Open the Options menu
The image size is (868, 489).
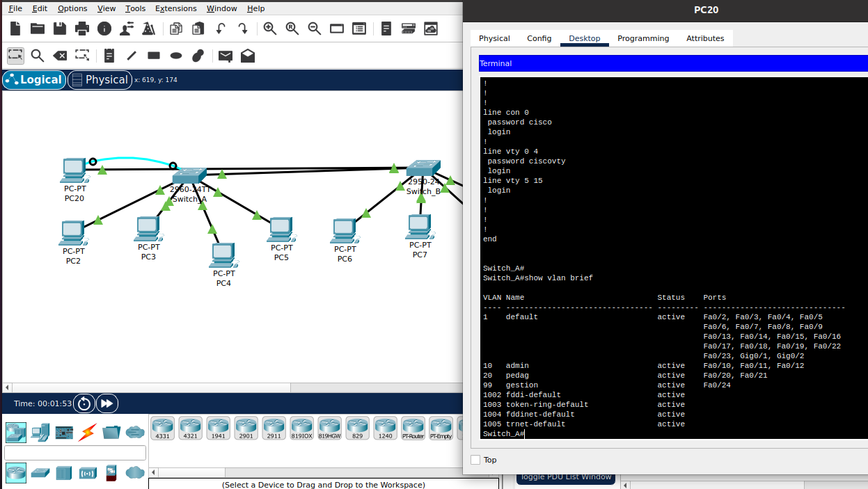(x=72, y=8)
